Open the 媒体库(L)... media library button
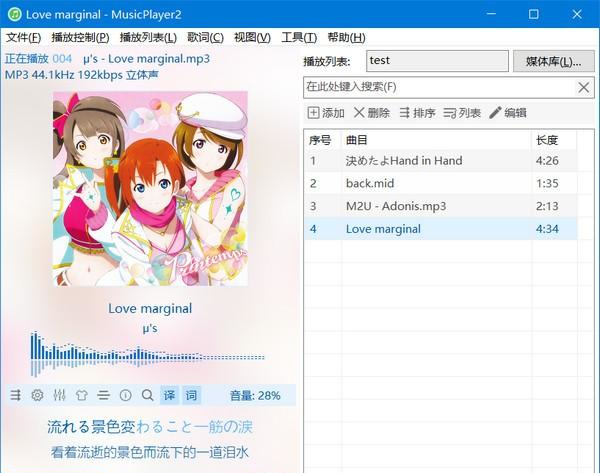 553,61
